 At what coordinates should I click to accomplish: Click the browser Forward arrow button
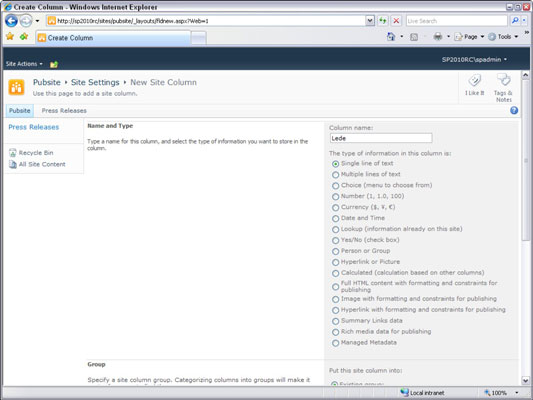(x=26, y=21)
